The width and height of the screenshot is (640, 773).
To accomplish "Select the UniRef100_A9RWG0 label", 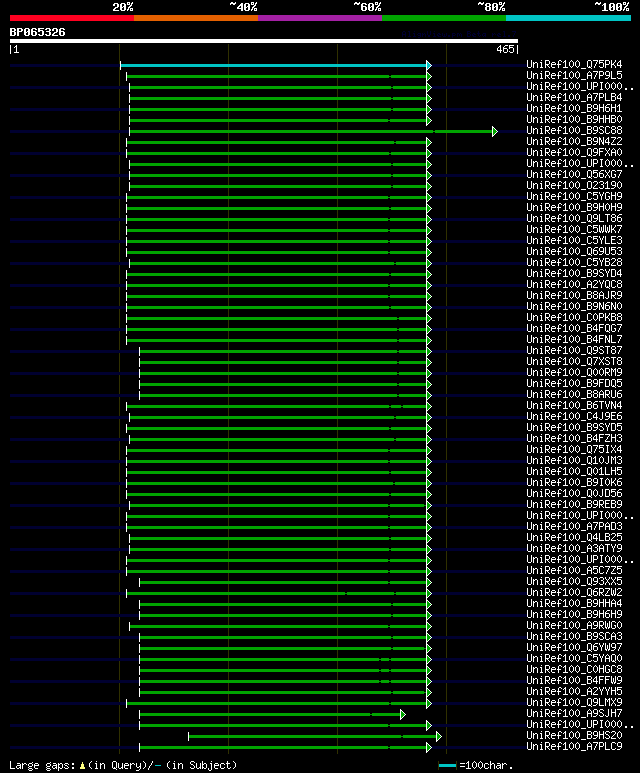I will (x=574, y=626).
